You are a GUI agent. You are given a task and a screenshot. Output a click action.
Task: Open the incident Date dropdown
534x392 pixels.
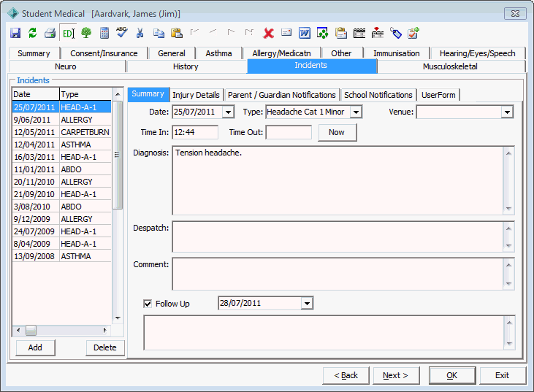pyautogui.click(x=228, y=112)
